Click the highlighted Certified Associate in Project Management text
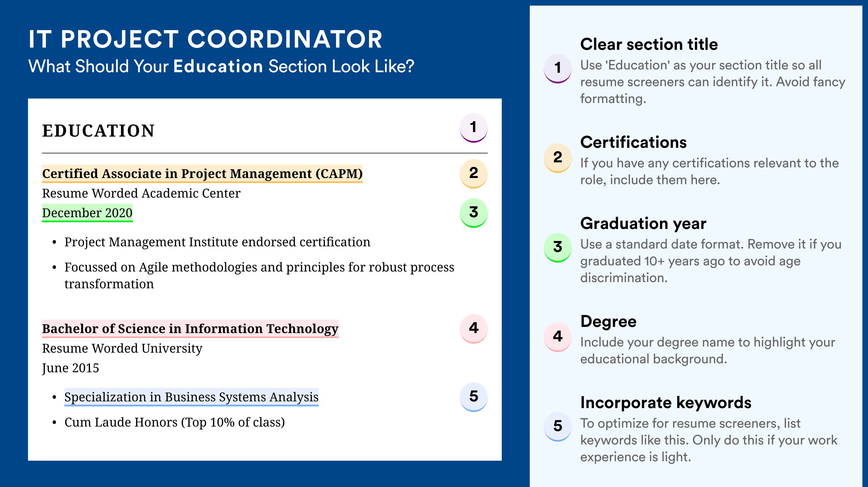The image size is (868, 487). pos(202,174)
